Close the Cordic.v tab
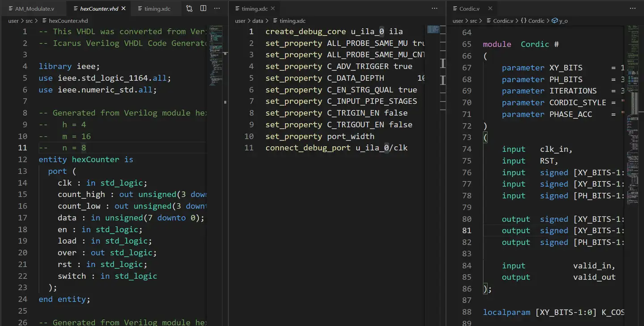The height and width of the screenshot is (326, 644). (490, 8)
